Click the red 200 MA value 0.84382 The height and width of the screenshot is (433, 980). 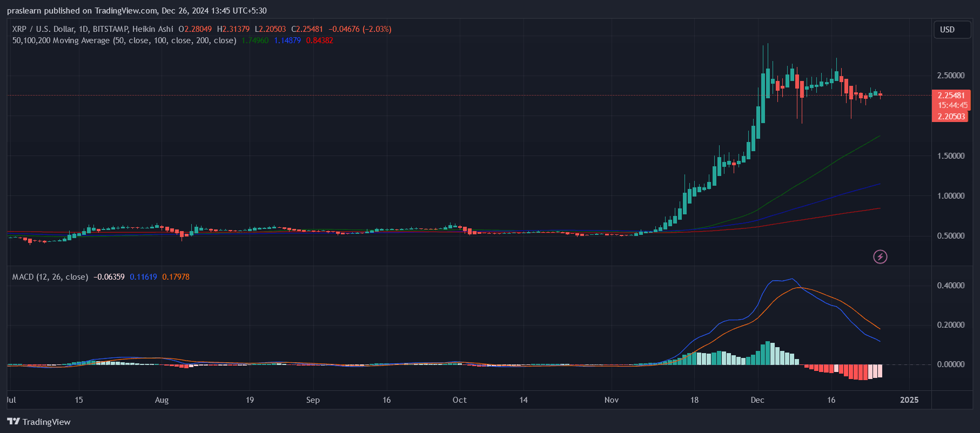[319, 40]
